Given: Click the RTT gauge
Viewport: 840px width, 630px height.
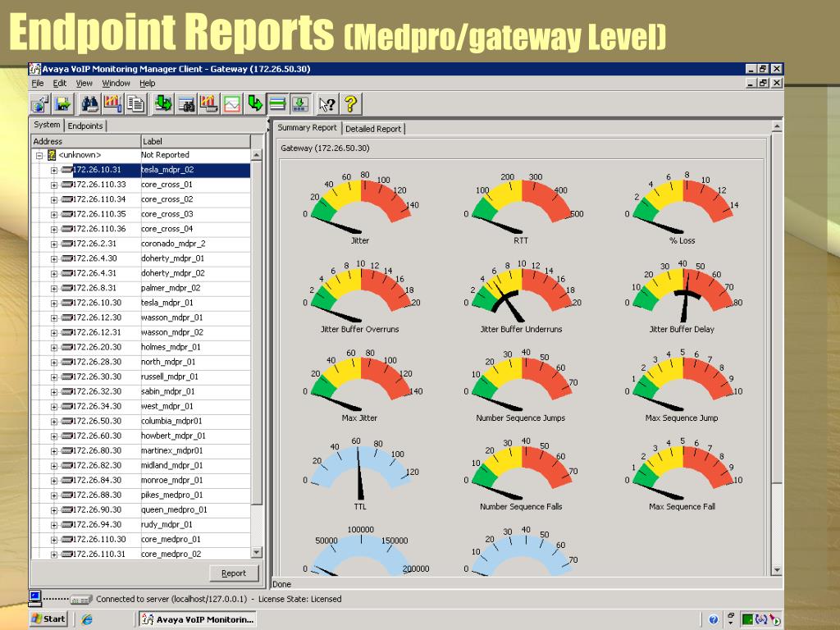Looking at the screenshot, I should (x=522, y=208).
